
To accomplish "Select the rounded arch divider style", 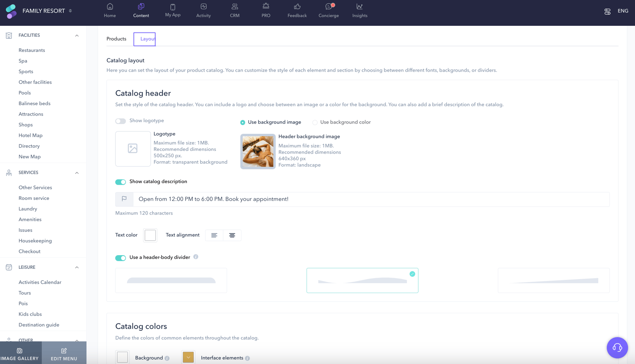I will tap(171, 281).
